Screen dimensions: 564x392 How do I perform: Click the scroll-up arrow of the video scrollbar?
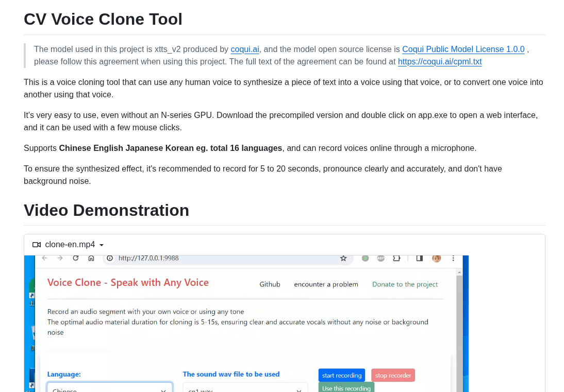tap(459, 272)
